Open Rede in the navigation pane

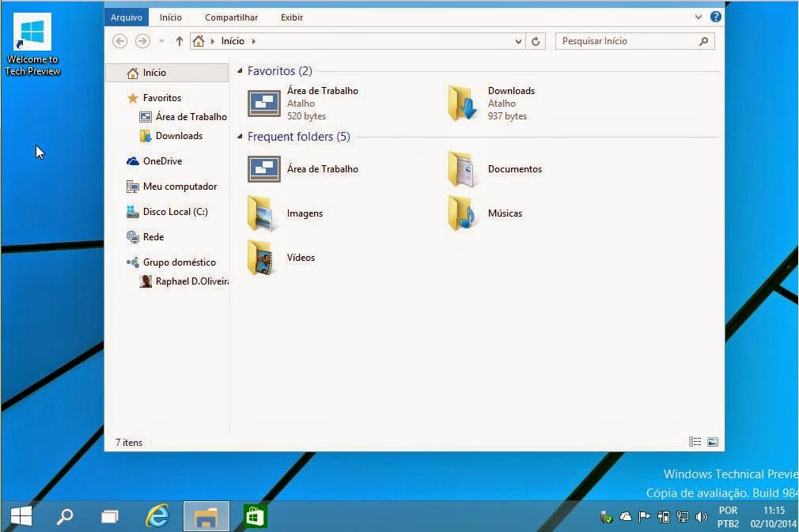(146, 236)
